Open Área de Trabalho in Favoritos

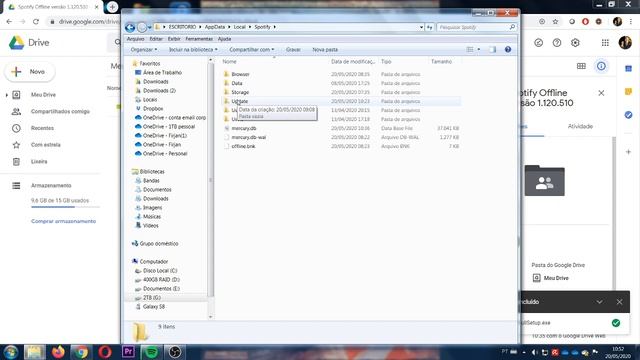pyautogui.click(x=162, y=73)
